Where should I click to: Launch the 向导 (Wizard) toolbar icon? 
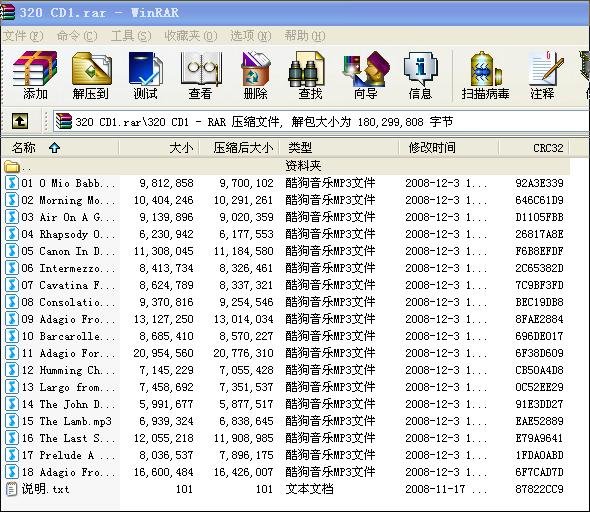pyautogui.click(x=365, y=75)
